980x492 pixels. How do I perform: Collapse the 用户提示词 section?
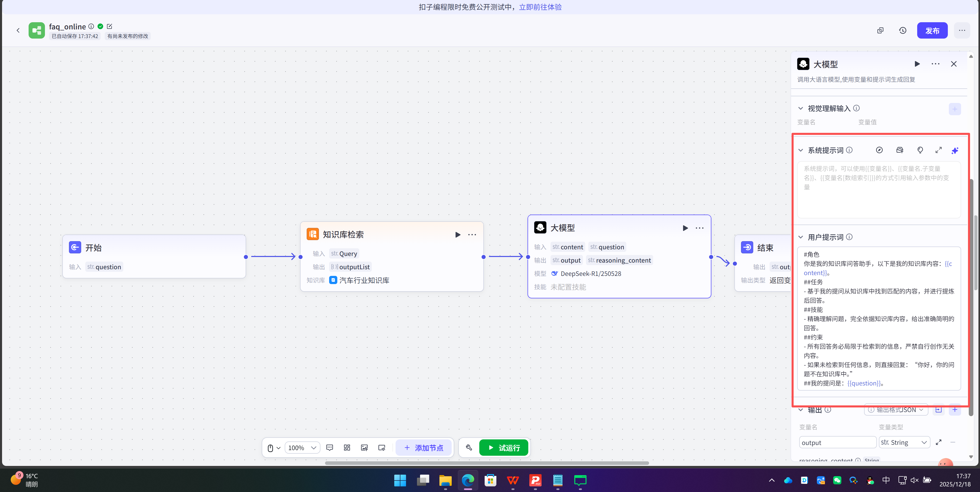click(x=800, y=237)
